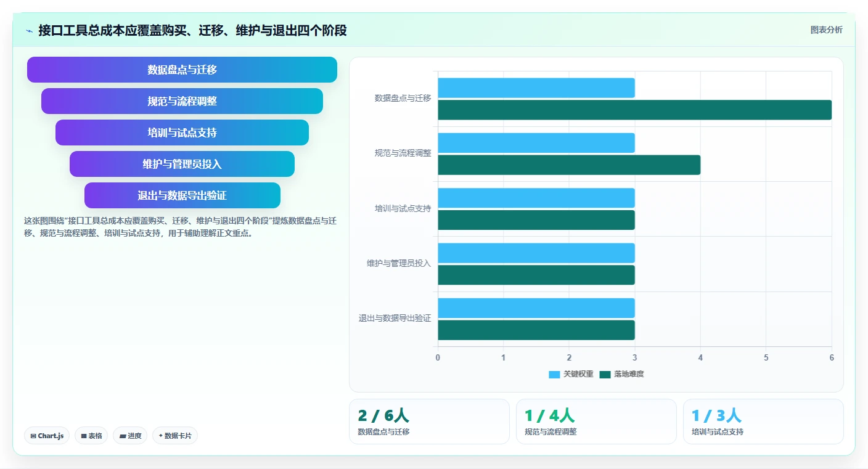Click 落地难度 bar for 数据盘点与迁移
Viewport: 868px width, 469px height.
tap(635, 110)
